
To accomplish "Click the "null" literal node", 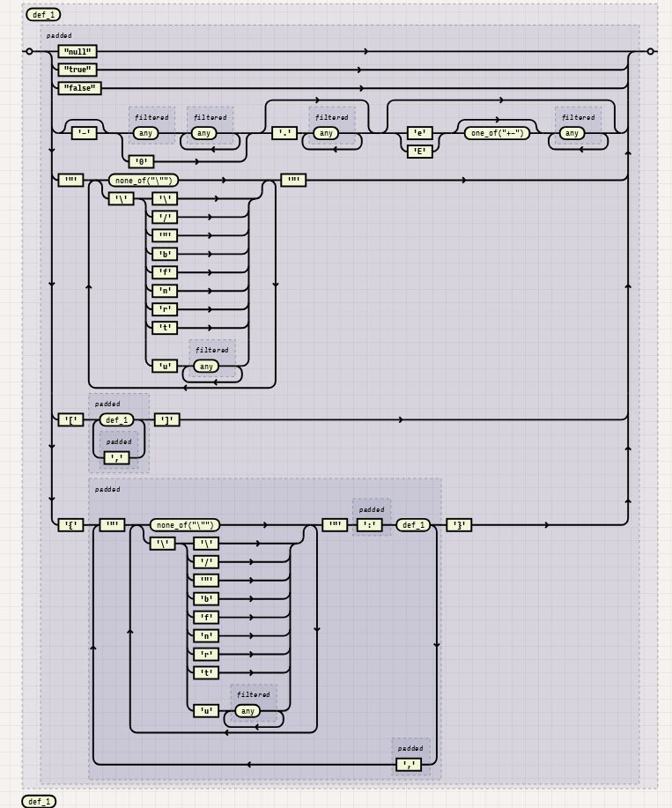I will (77, 52).
